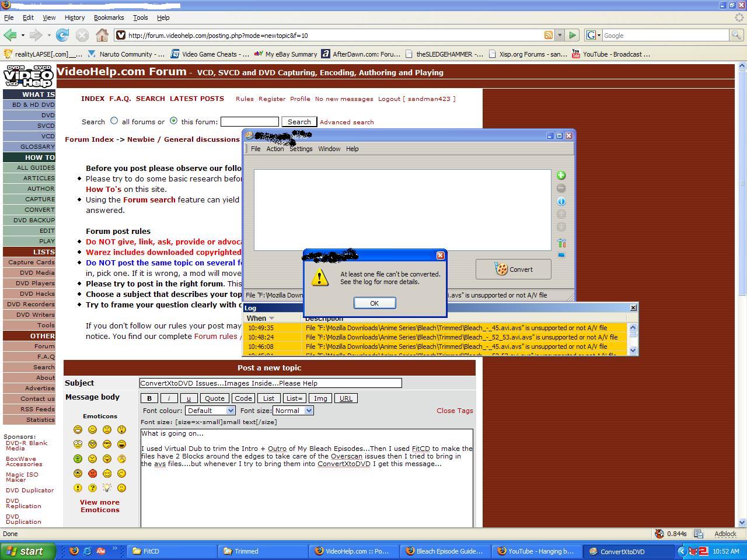Click the green Go arrow beside address bar

[x=573, y=35]
